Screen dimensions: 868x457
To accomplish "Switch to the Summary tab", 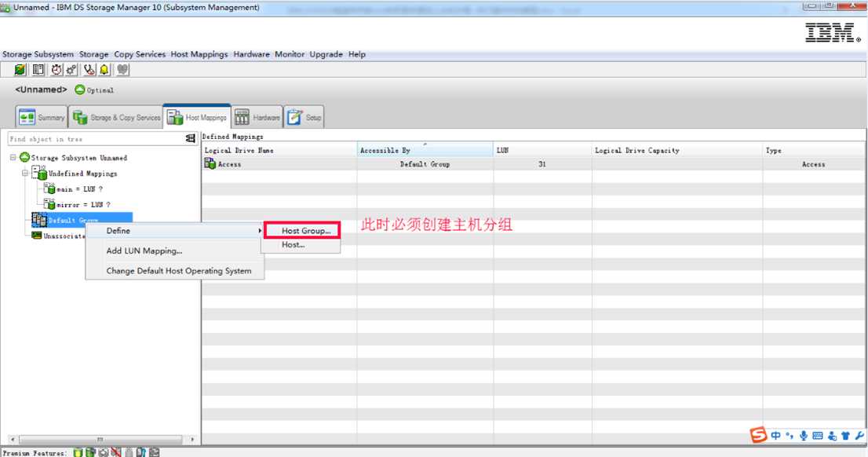I will [x=42, y=118].
